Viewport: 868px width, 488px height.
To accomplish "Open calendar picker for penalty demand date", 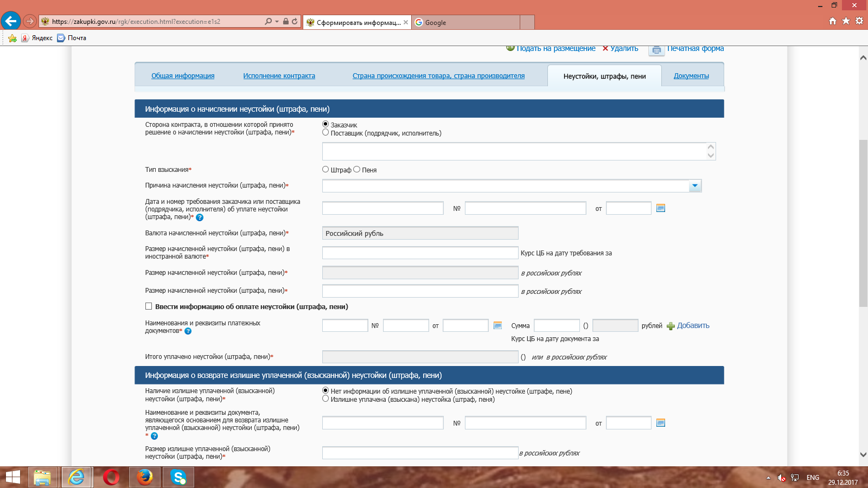I will tap(660, 208).
